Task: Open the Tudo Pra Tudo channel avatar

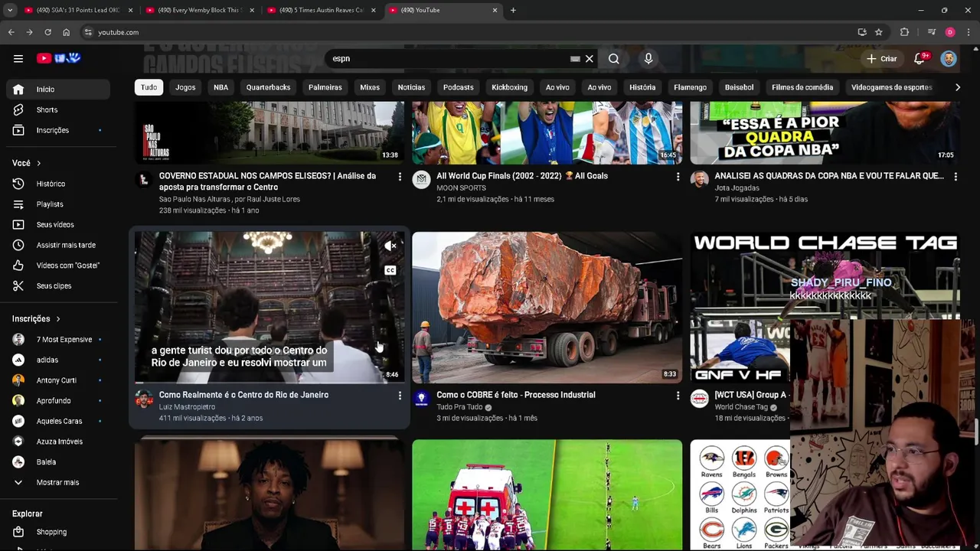Action: (421, 399)
